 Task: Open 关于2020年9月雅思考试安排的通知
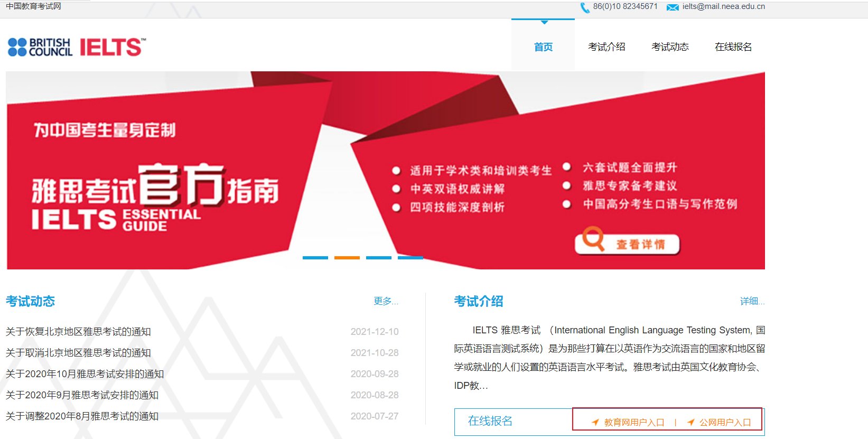point(82,395)
